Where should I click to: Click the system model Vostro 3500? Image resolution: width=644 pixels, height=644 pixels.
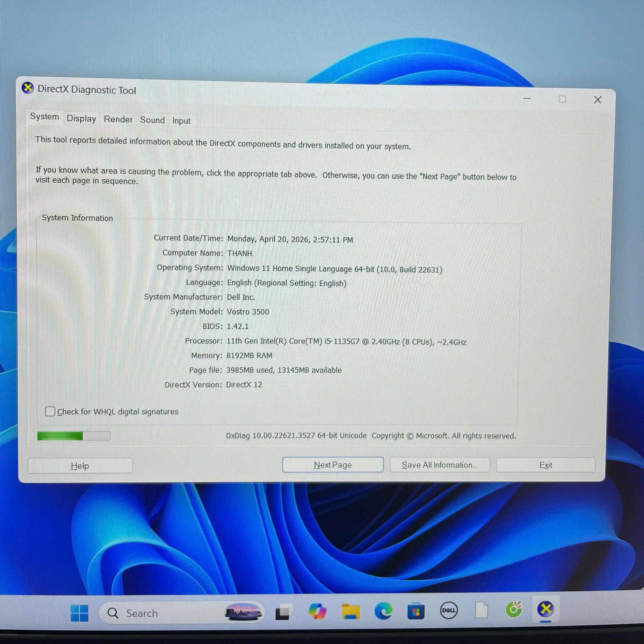pyautogui.click(x=248, y=312)
